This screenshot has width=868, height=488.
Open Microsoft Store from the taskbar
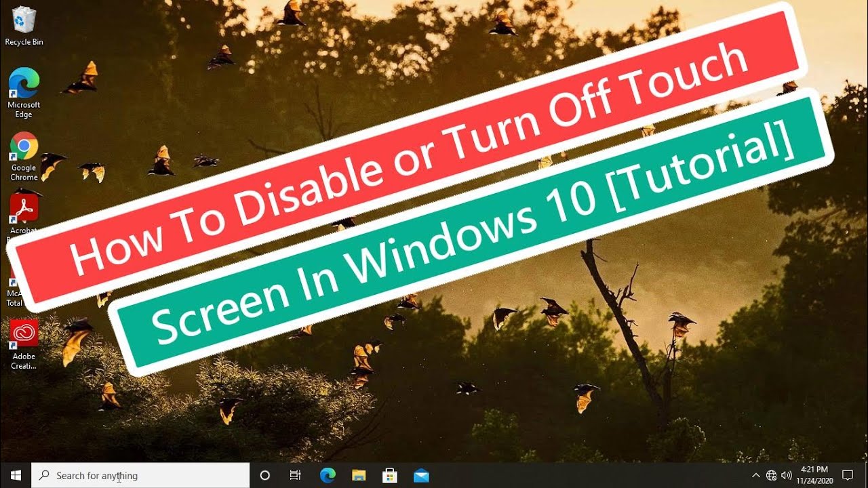pos(390,475)
